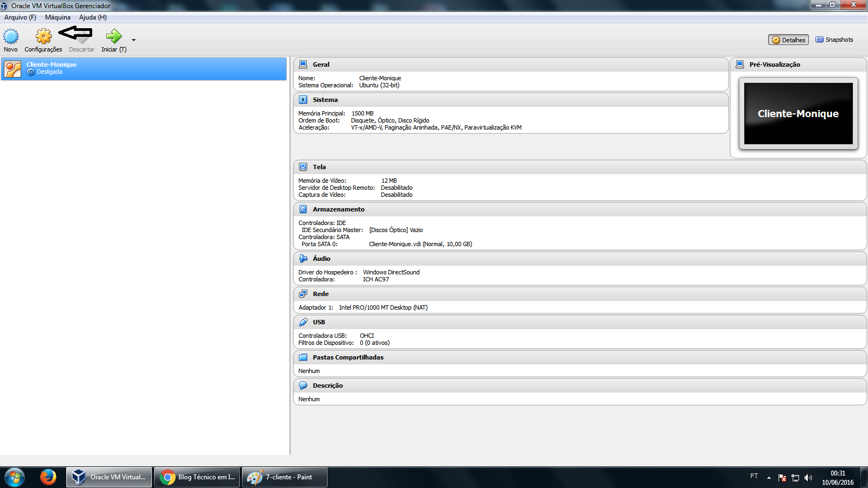Click the Desligada power status icon
Screen dimensions: 868x488
[31, 72]
